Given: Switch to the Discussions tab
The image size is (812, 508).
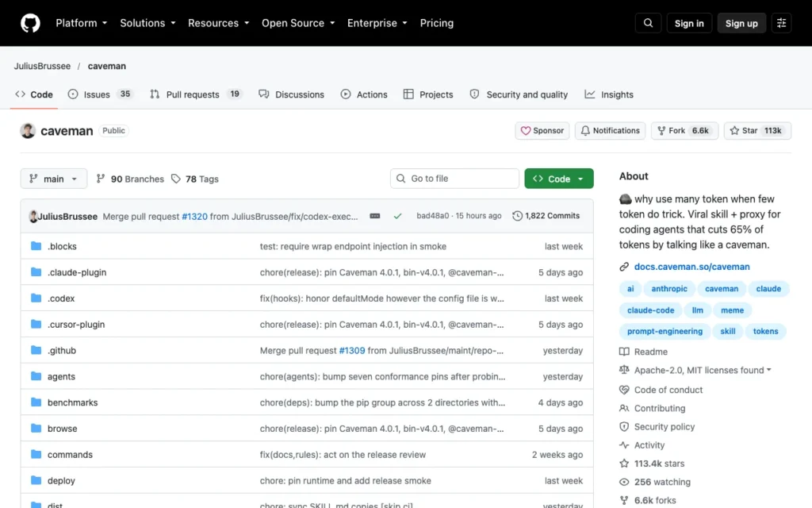Looking at the screenshot, I should [x=291, y=94].
